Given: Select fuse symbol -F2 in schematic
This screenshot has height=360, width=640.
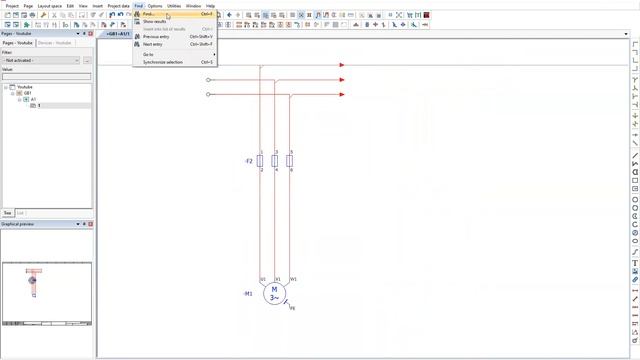Looking at the screenshot, I should (x=260, y=161).
